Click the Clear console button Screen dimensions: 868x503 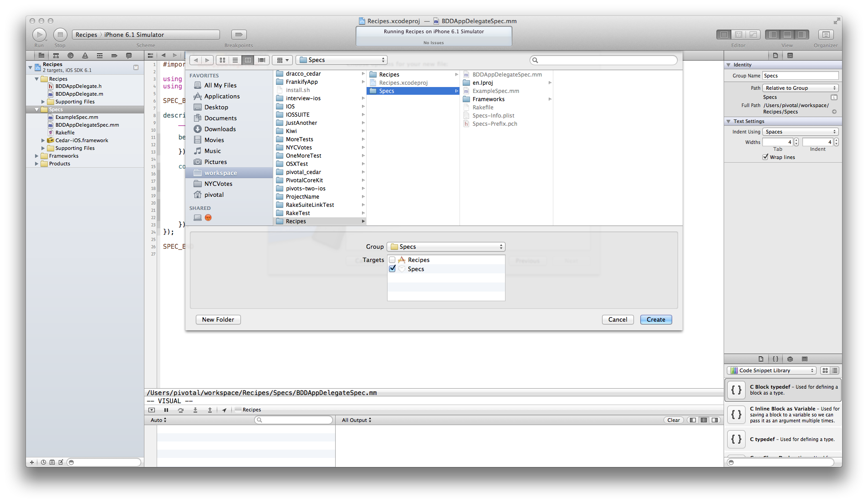coord(674,421)
